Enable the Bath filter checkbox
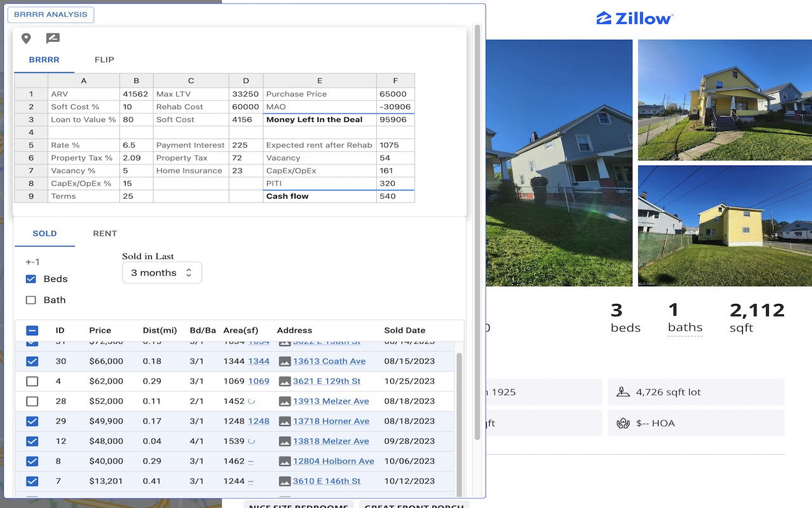Image resolution: width=812 pixels, height=508 pixels. pos(31,300)
